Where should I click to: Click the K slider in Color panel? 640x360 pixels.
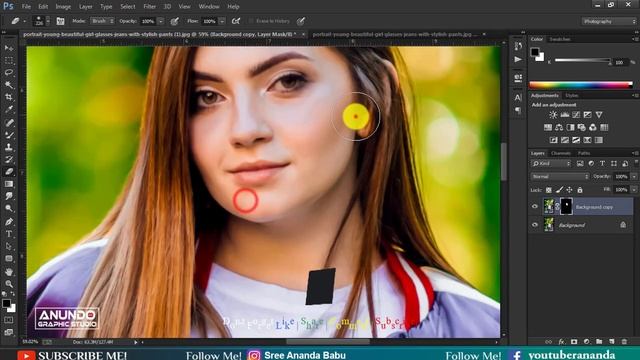coord(583,60)
